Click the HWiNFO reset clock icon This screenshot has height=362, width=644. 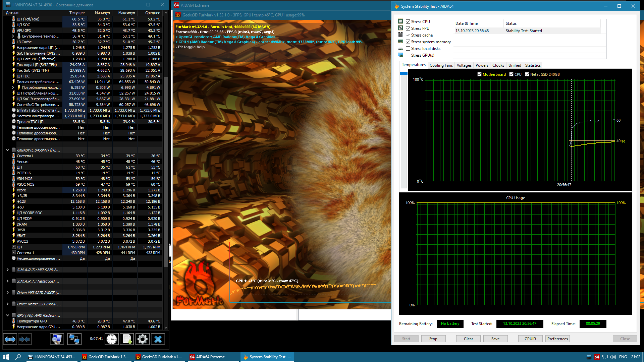112,340
